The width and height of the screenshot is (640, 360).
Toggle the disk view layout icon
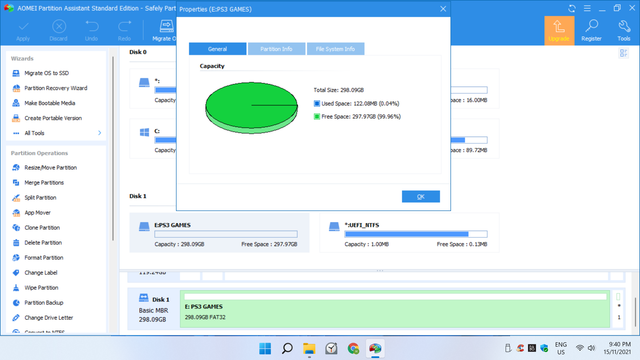click(x=623, y=53)
